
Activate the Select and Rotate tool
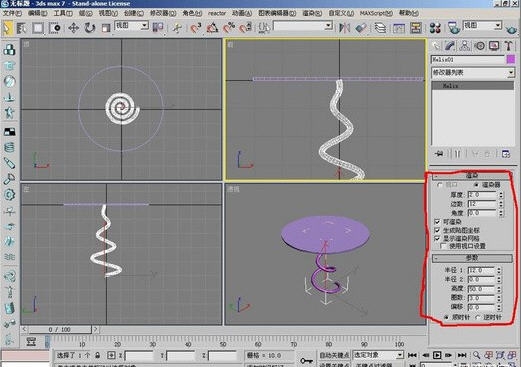(x=90, y=28)
